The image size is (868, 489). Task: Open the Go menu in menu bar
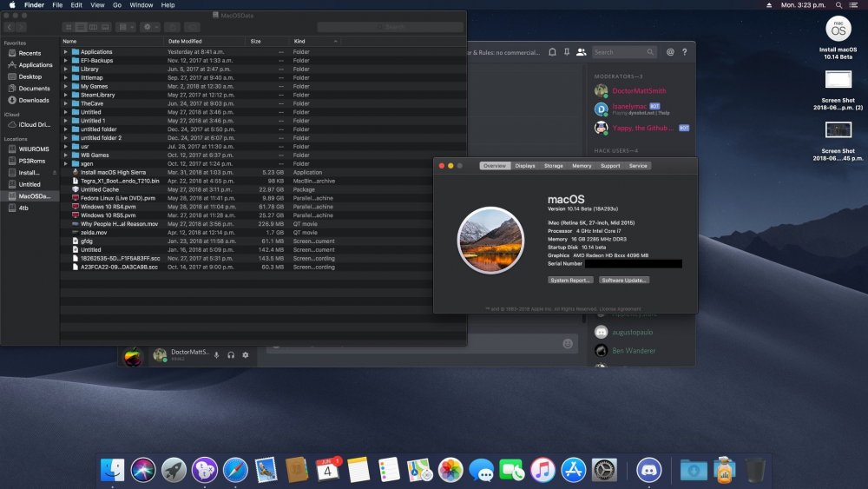117,5
